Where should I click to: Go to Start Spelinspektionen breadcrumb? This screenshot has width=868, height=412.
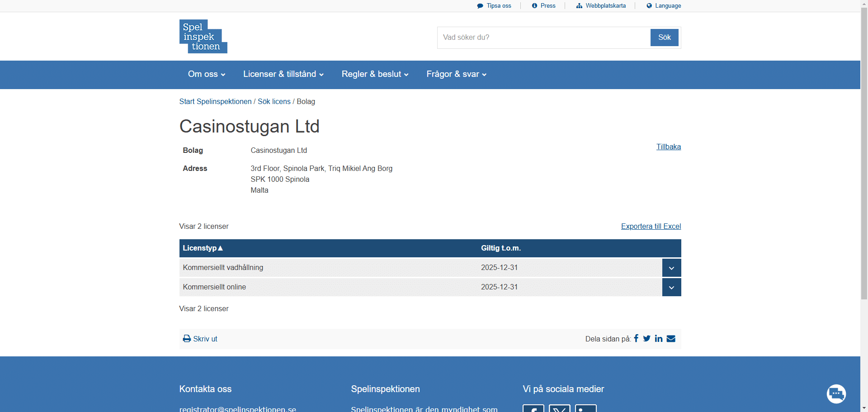coord(215,102)
